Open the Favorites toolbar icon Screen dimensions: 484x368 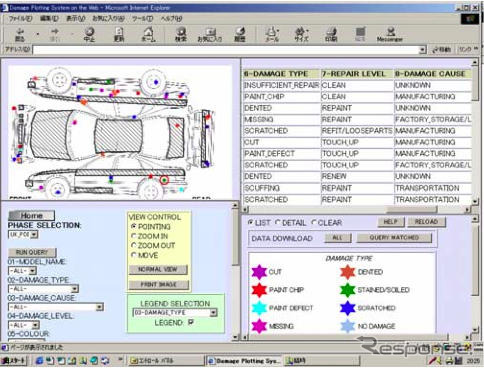pyautogui.click(x=210, y=34)
